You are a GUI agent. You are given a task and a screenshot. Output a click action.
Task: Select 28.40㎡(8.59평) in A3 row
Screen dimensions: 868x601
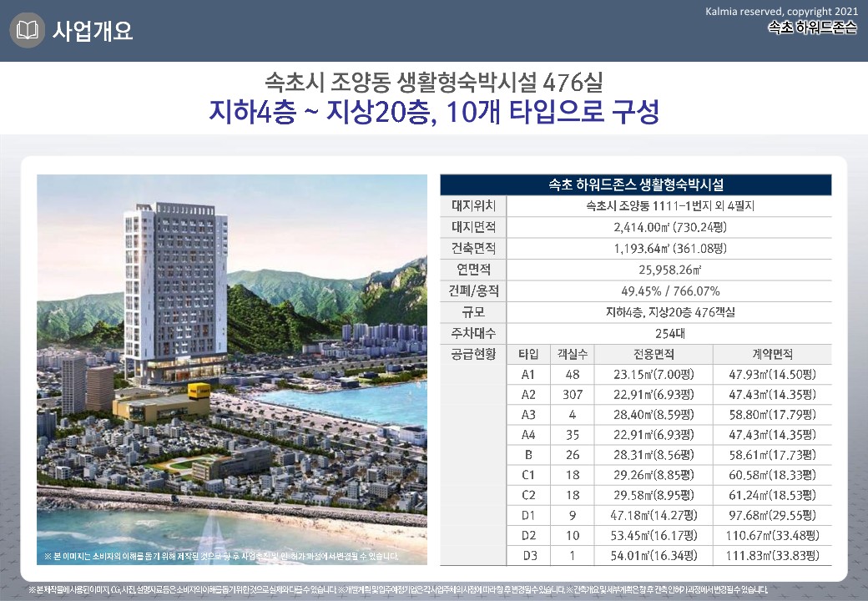click(x=654, y=415)
